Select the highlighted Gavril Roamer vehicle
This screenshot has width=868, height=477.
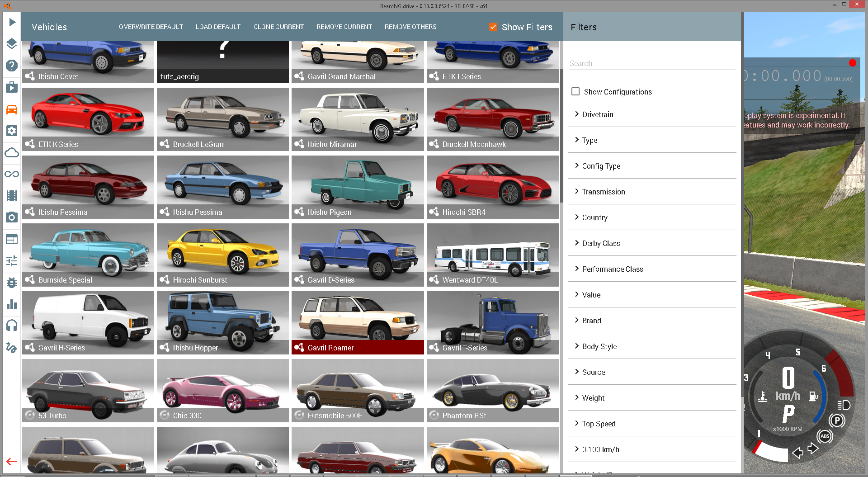pyautogui.click(x=358, y=323)
